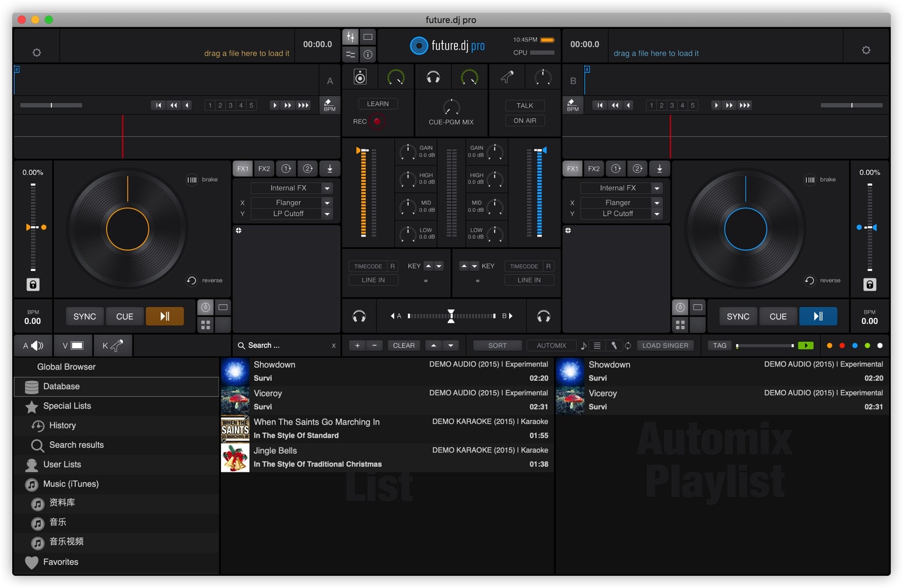903x588 pixels.
Task: Tap deck B BPM tap icon
Action: (x=573, y=105)
